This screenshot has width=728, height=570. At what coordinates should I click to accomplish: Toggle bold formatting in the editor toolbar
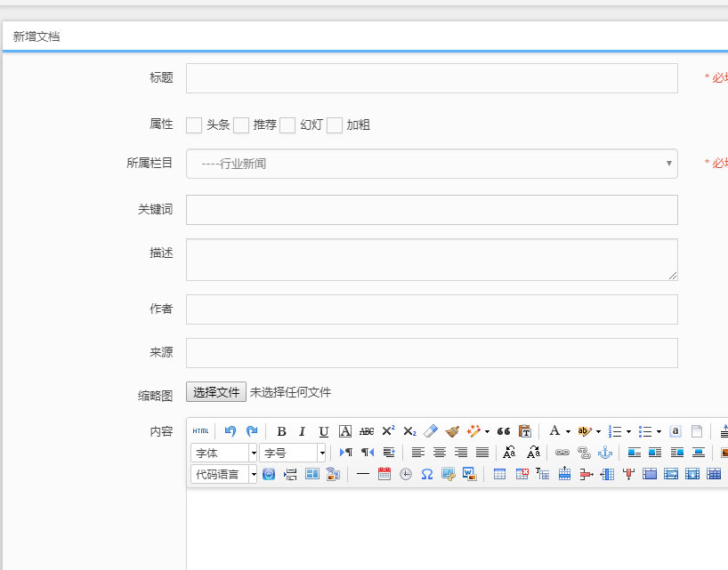coord(281,431)
